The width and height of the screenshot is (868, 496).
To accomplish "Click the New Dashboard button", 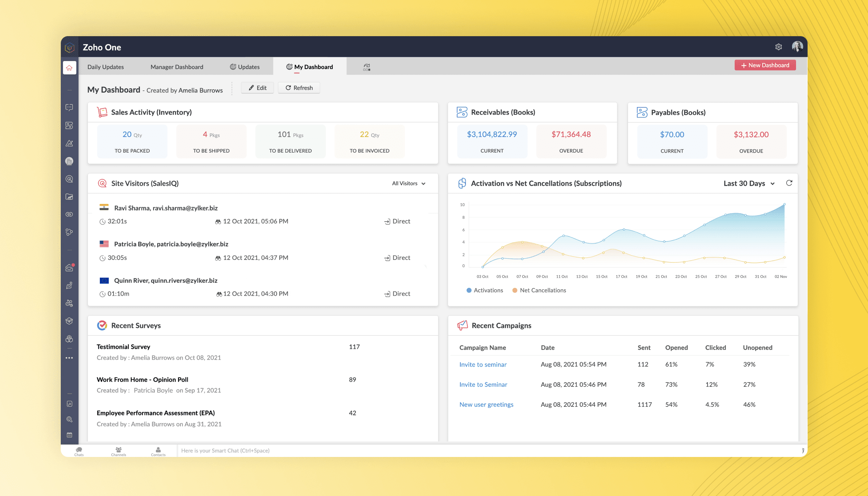I will (765, 65).
